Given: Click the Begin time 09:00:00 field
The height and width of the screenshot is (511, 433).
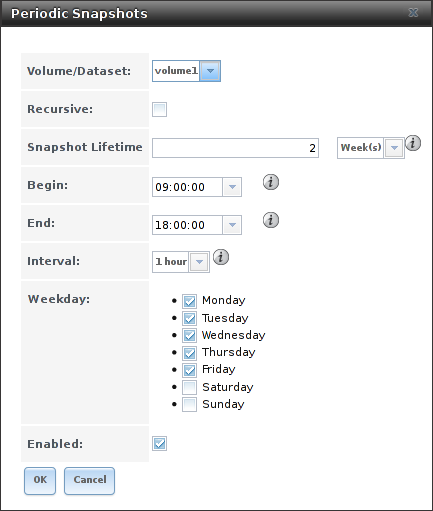Looking at the screenshot, I should pos(187,187).
